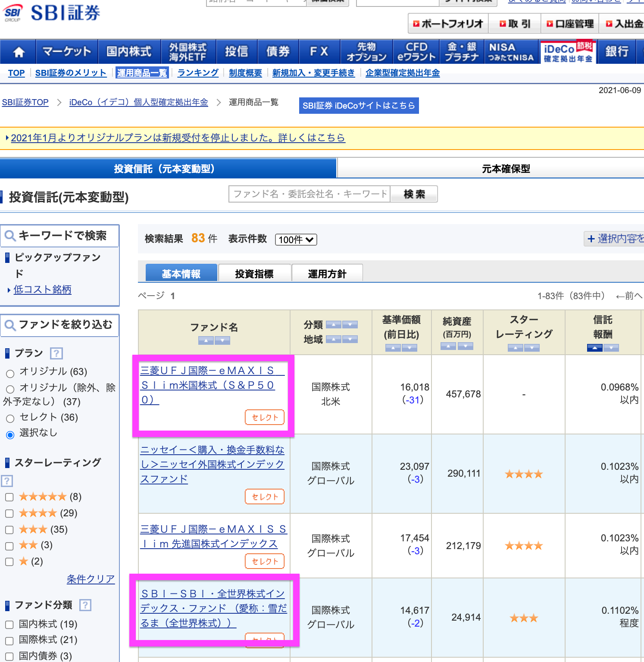Check the 国内株式 (19) category filter
The width and height of the screenshot is (644, 662).
tap(9, 625)
